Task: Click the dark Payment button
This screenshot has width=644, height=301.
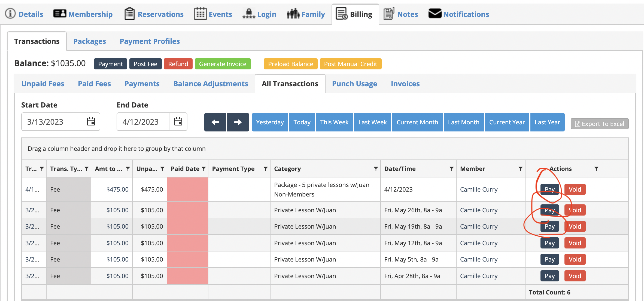Action: [x=110, y=64]
